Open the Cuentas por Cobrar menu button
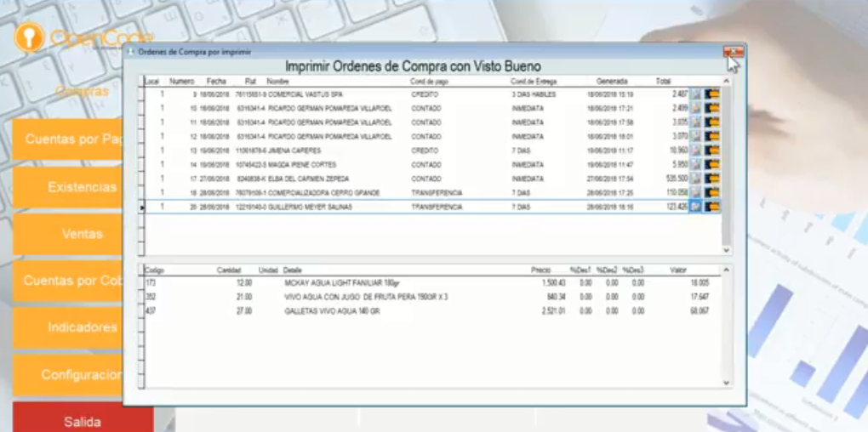 [x=67, y=281]
